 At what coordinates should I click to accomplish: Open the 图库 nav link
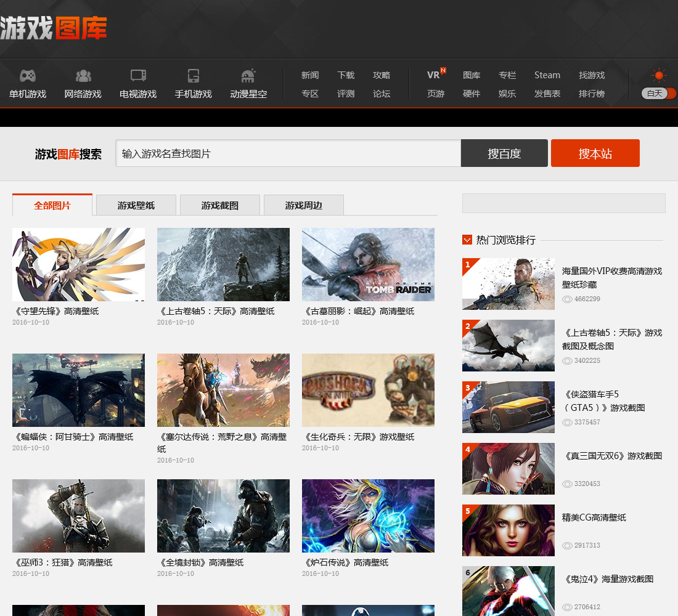click(472, 75)
